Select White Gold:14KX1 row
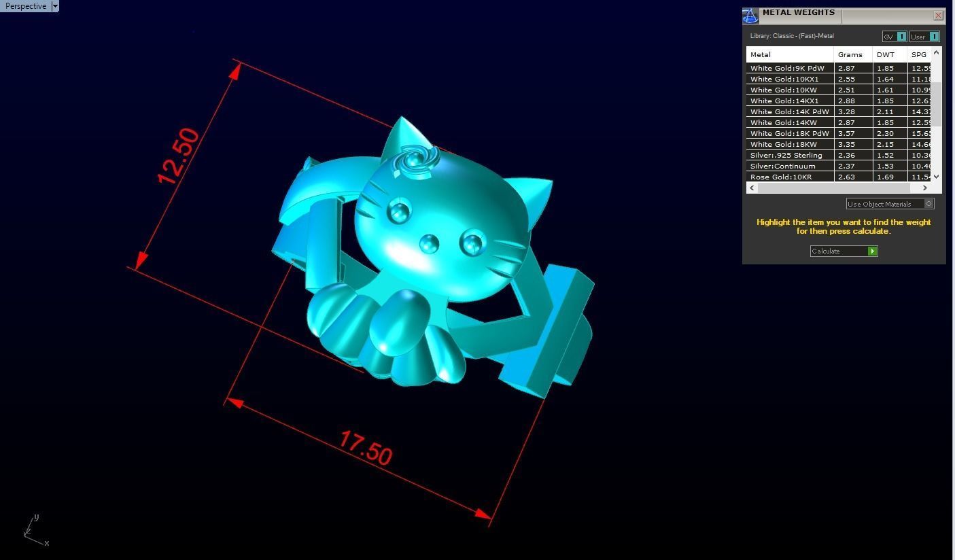This screenshot has width=955, height=560. pos(838,101)
